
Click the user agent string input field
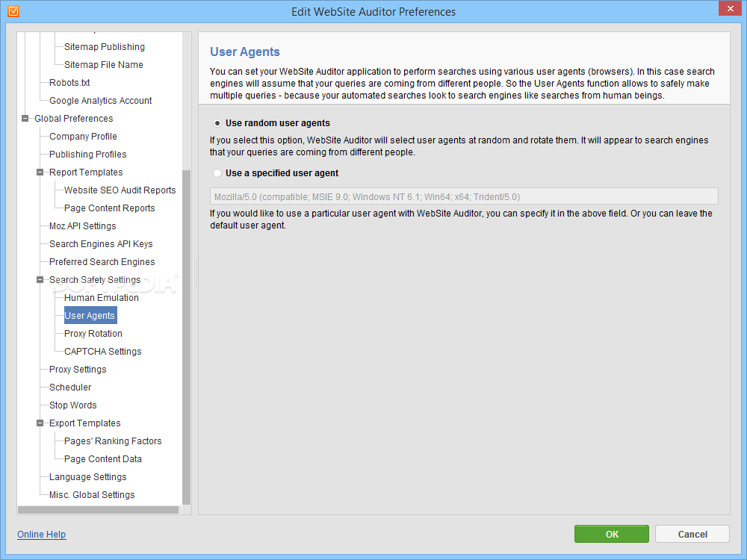[x=464, y=196]
